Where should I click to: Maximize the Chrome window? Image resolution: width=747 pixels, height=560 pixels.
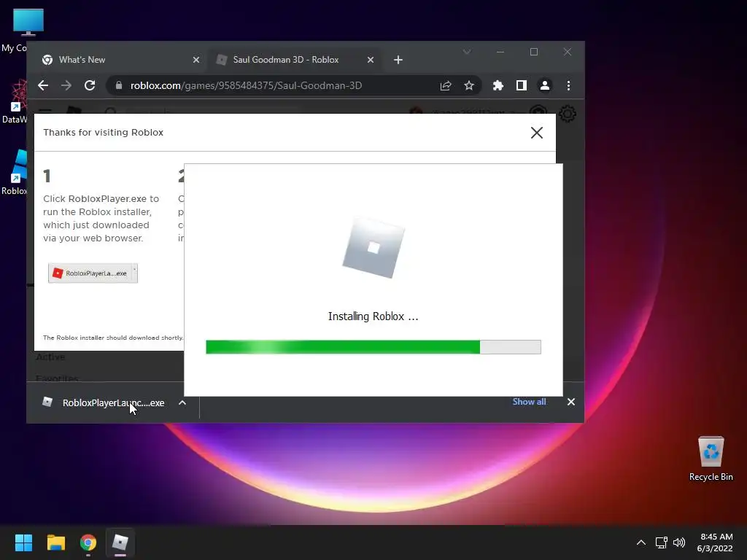[533, 52]
